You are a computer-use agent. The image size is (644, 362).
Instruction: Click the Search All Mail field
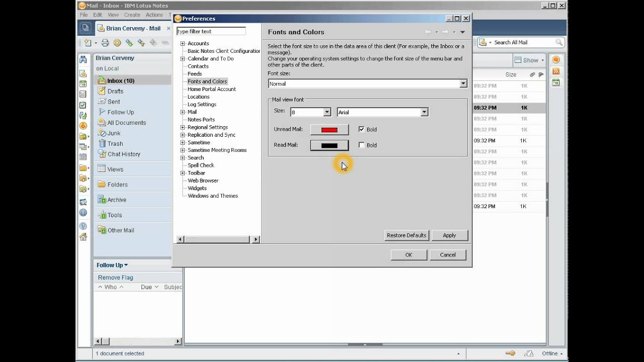click(521, 42)
